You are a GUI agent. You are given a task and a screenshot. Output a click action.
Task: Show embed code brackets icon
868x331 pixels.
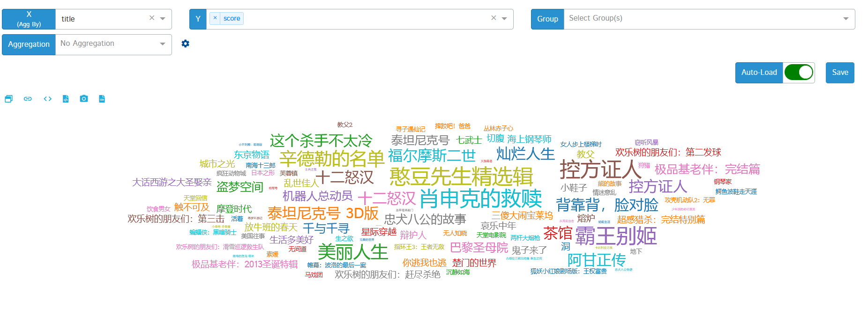(47, 99)
